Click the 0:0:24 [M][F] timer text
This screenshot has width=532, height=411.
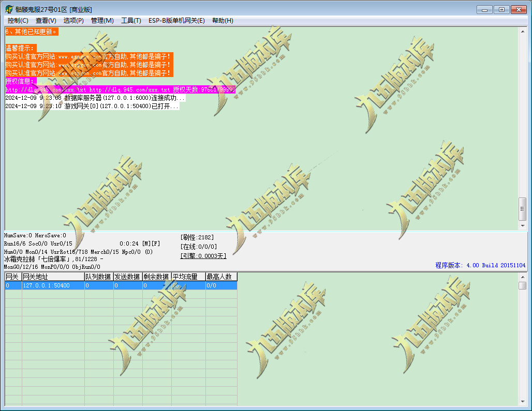tap(140, 243)
